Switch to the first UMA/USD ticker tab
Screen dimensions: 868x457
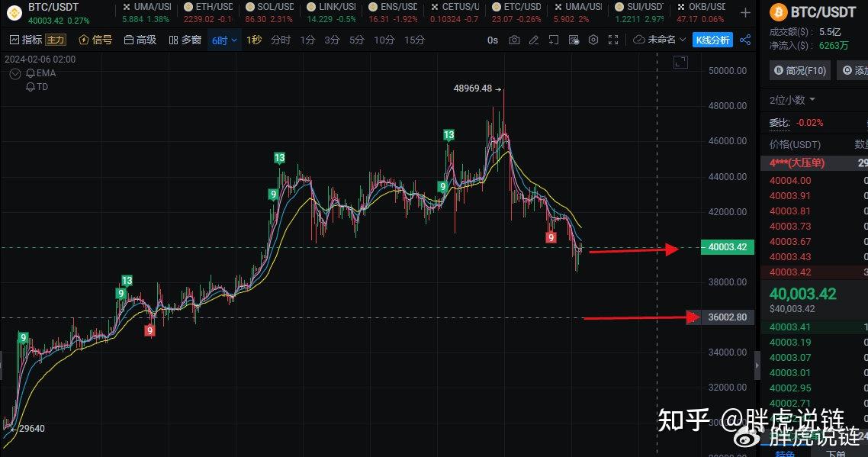[x=146, y=13]
